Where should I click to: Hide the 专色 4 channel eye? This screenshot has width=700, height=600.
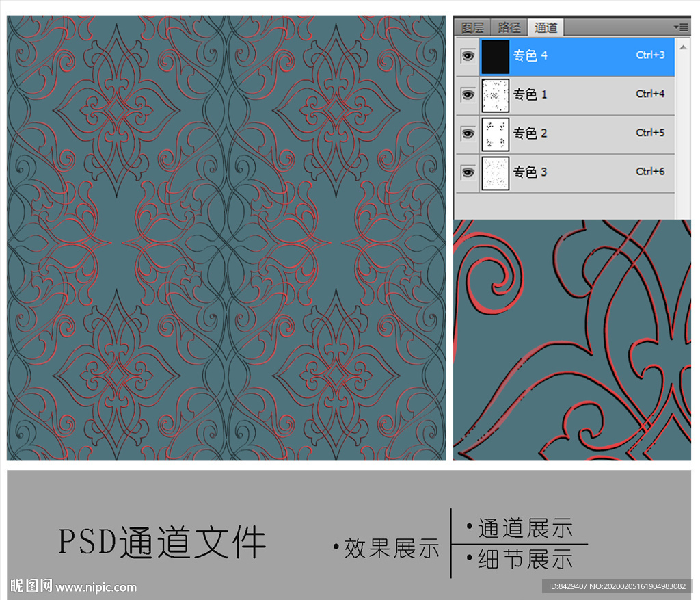[x=468, y=56]
